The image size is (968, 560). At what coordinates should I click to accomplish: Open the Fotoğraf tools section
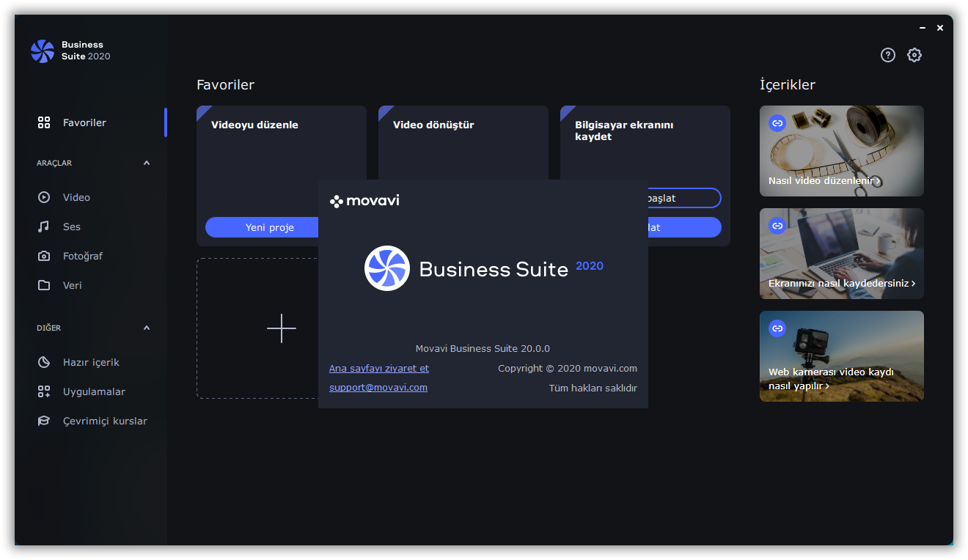pyautogui.click(x=91, y=256)
